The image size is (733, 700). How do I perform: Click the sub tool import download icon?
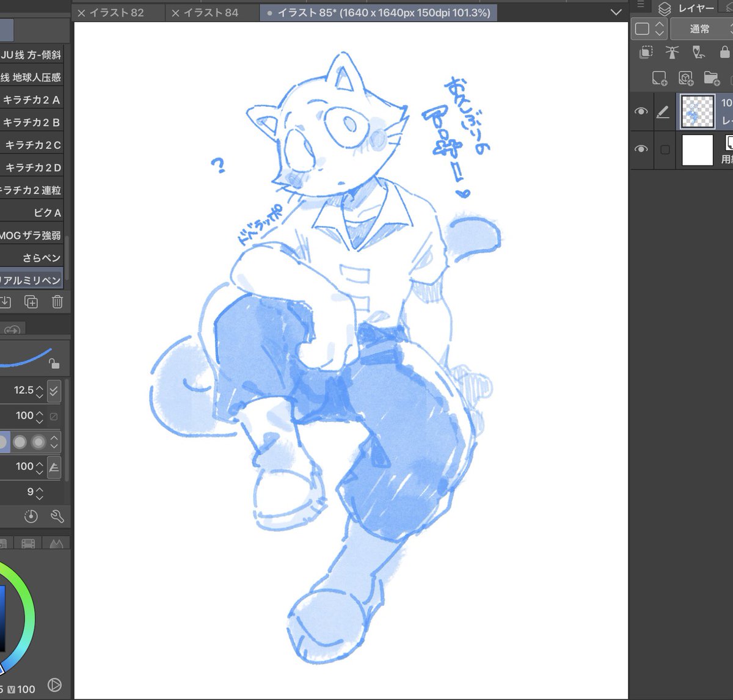click(x=4, y=302)
